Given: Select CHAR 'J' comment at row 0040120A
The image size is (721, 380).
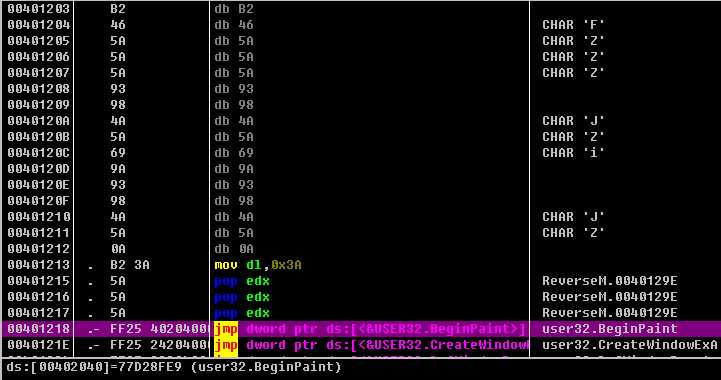Looking at the screenshot, I should (573, 121).
